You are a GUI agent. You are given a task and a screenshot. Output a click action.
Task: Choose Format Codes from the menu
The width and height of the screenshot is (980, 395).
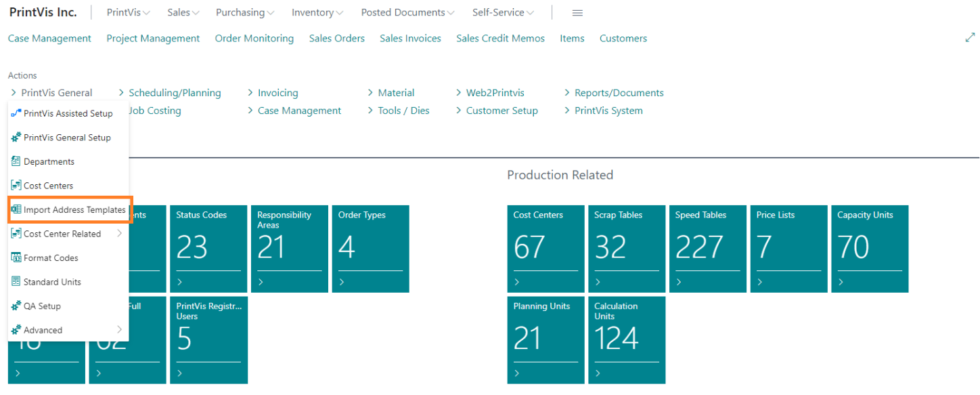pos(68,257)
